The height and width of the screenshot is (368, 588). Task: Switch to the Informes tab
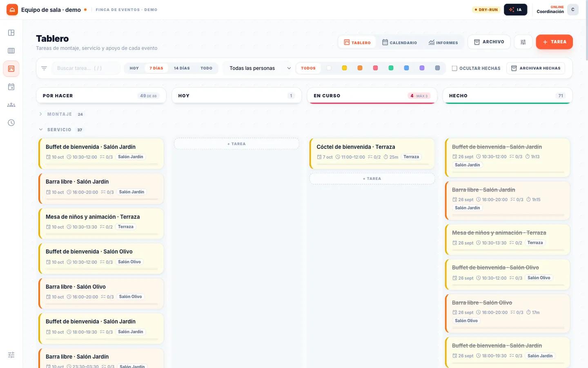point(443,42)
